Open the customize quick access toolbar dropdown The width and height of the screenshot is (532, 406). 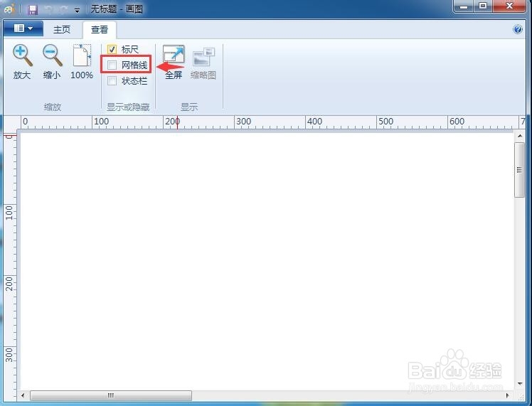coord(77,11)
